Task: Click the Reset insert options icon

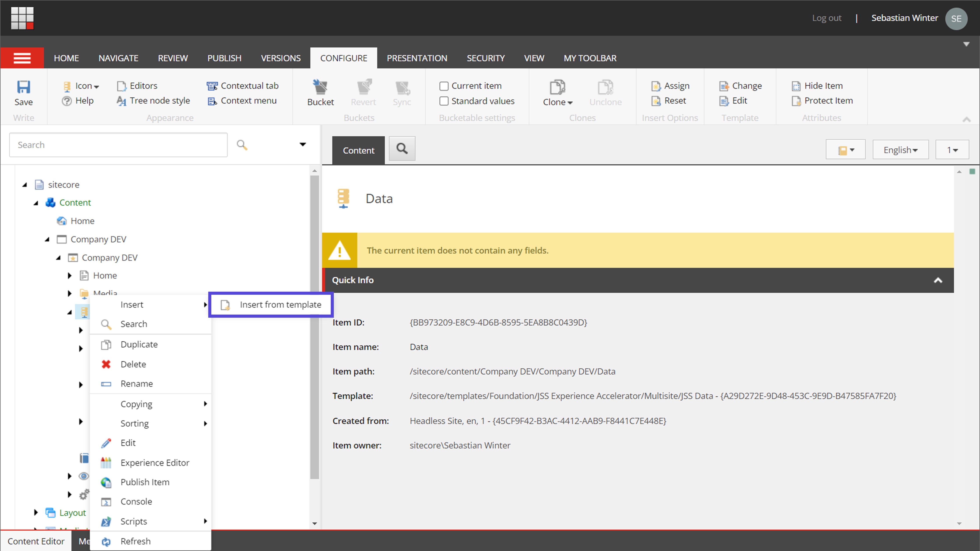Action: pos(656,101)
